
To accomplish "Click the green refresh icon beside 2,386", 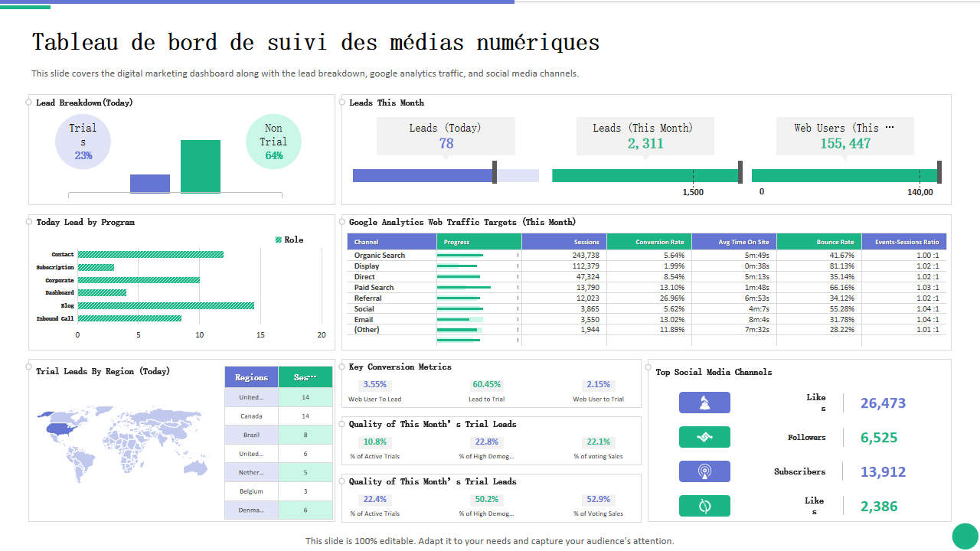I will pyautogui.click(x=704, y=506).
